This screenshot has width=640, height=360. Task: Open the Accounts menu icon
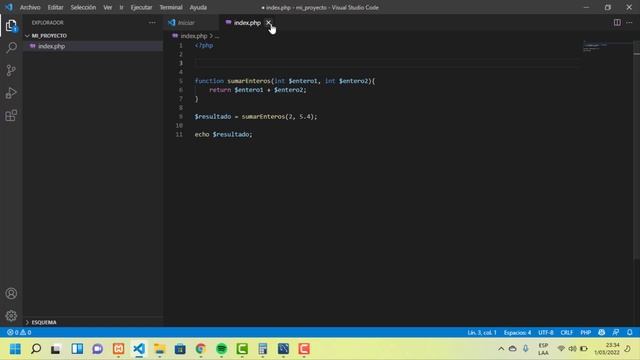[x=11, y=293]
